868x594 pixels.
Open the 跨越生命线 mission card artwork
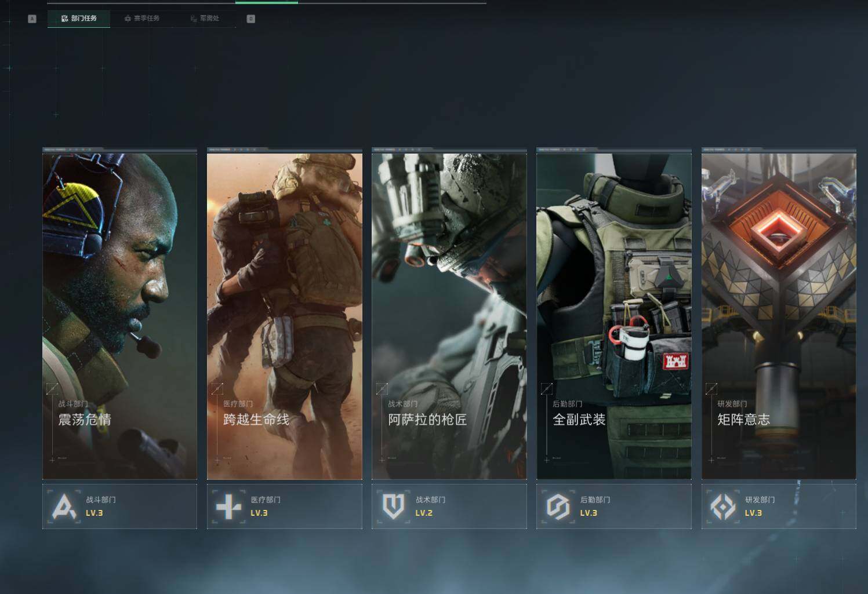(285, 316)
